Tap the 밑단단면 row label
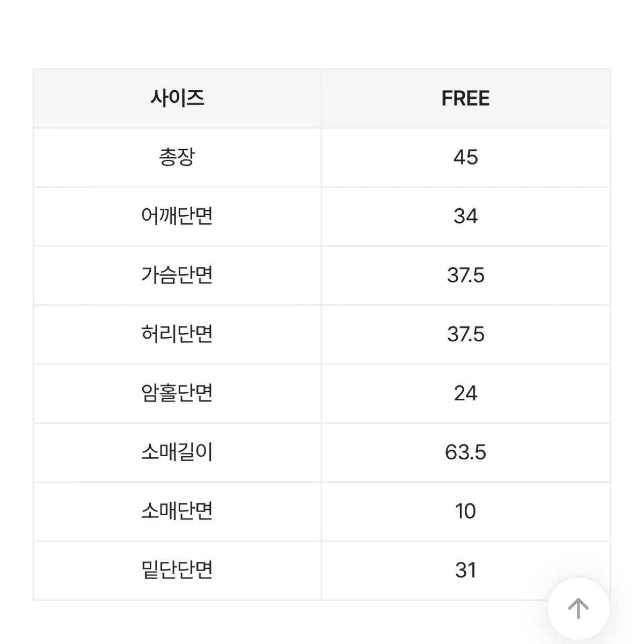Screen dimensions: 644x644 pyautogui.click(x=177, y=571)
